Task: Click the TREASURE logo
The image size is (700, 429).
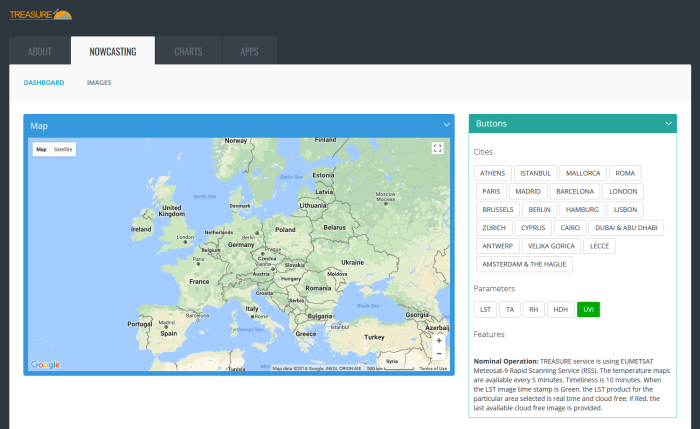Action: [41, 15]
